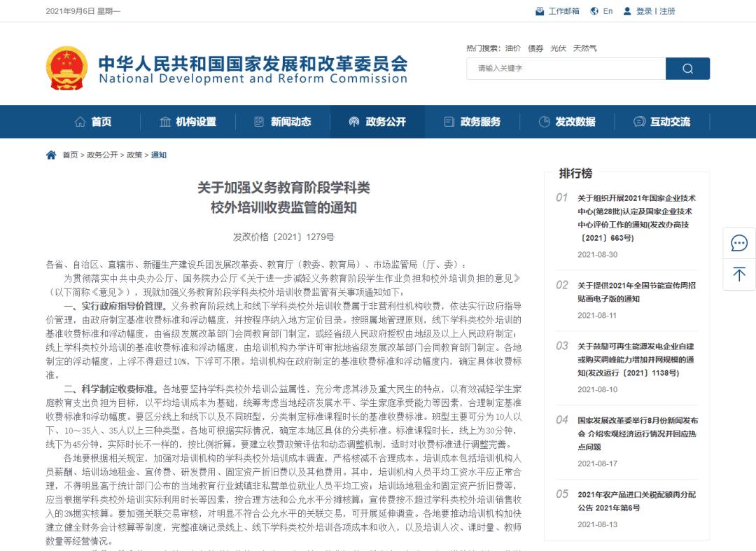Click the national emblem logo

pyautogui.click(x=66, y=68)
